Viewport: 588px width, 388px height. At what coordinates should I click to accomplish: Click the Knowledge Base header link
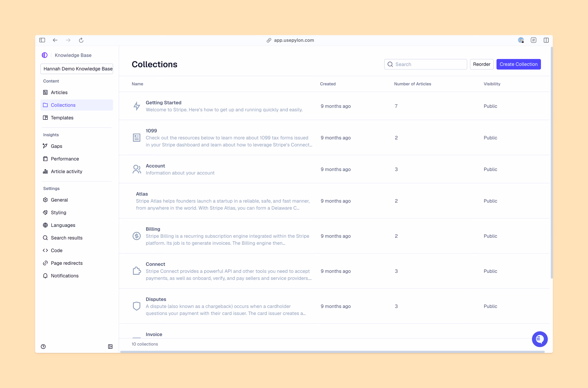click(73, 55)
